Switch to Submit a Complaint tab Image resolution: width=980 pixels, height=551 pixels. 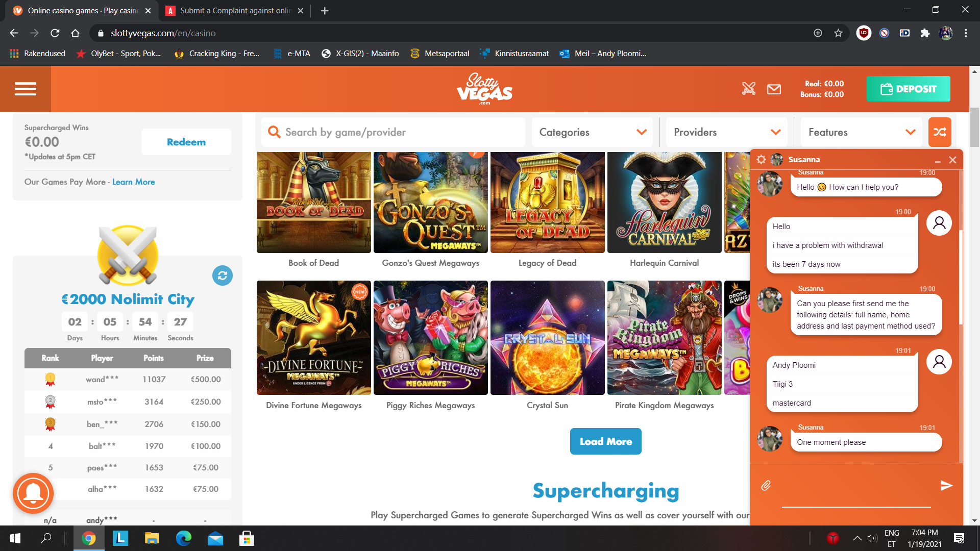click(234, 11)
